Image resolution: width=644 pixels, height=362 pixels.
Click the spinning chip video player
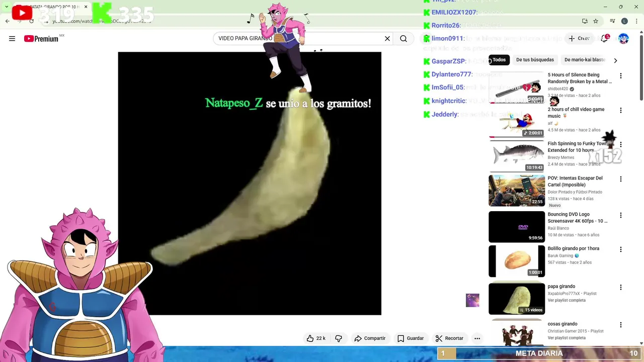tap(250, 184)
